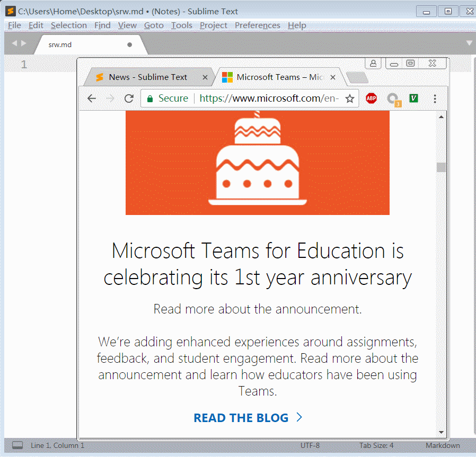This screenshot has width=476, height=457.
Task: Open the tab list dropdown in Sublime Text
Action: click(469, 43)
